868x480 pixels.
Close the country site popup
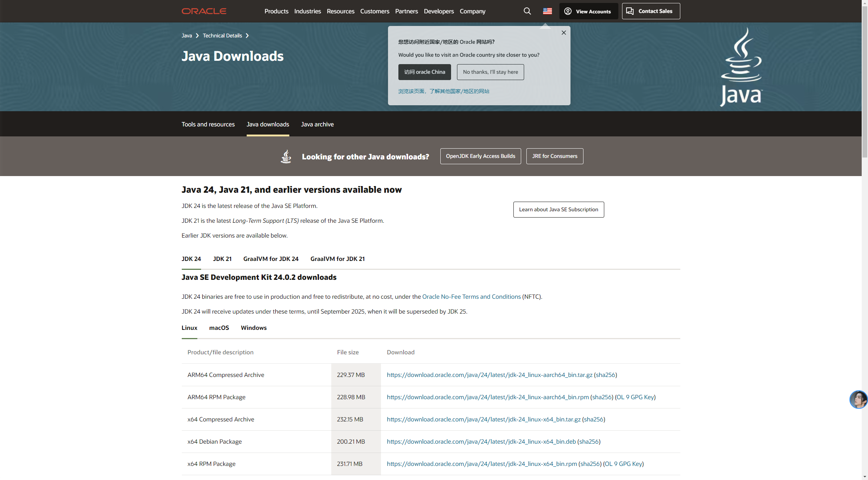click(563, 33)
